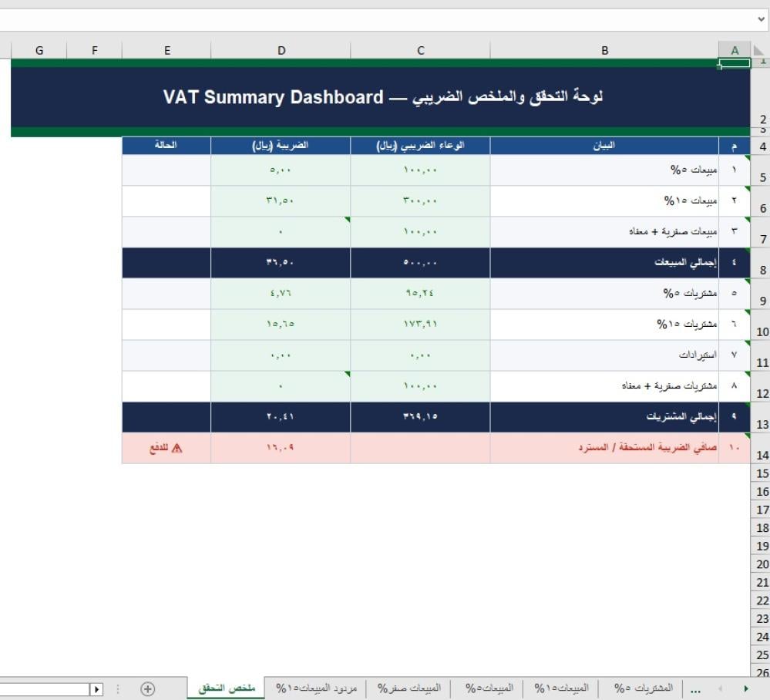Open المبيعات صفر% sheet tab

click(x=415, y=688)
